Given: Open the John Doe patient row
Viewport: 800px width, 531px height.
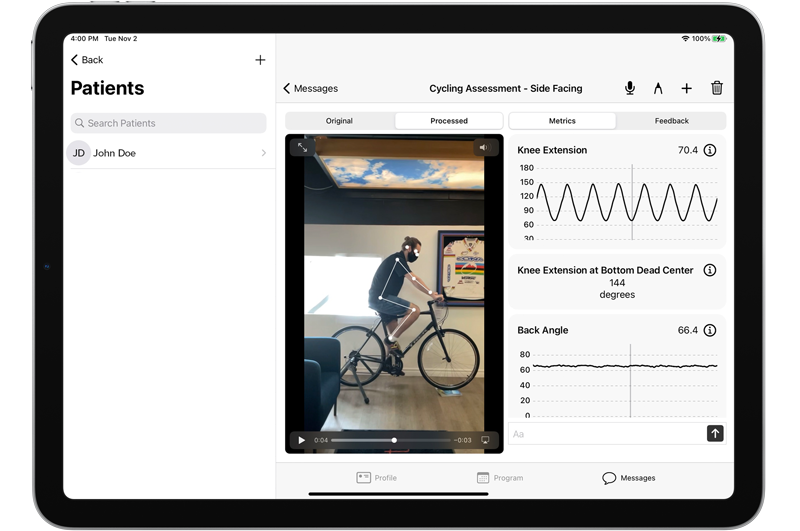Looking at the screenshot, I should [x=168, y=153].
